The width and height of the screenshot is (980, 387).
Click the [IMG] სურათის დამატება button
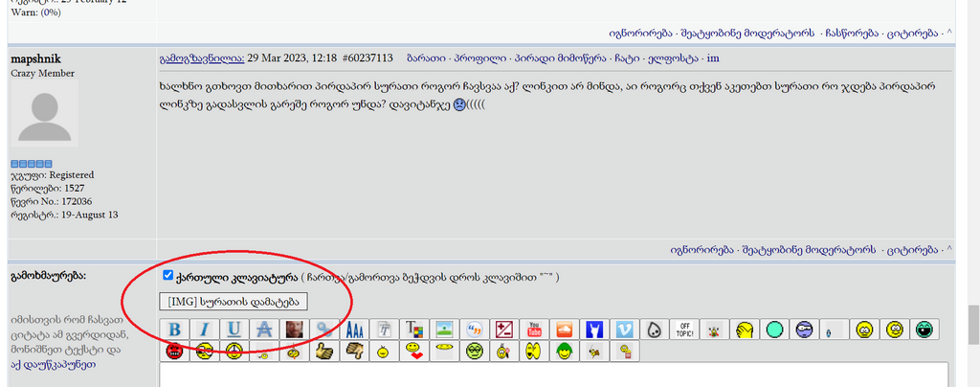(234, 302)
